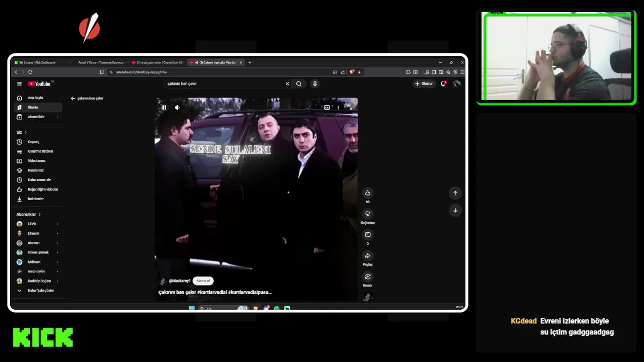Click the youtube.com/shorts address bar URL
Viewport: 644px width, 362px height.
pyautogui.click(x=141, y=72)
